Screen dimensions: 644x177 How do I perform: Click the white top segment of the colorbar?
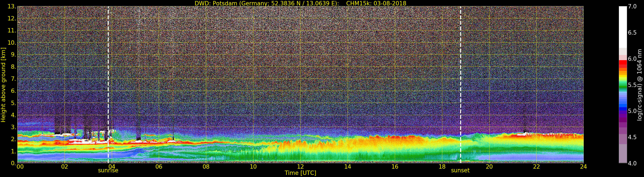623,27
